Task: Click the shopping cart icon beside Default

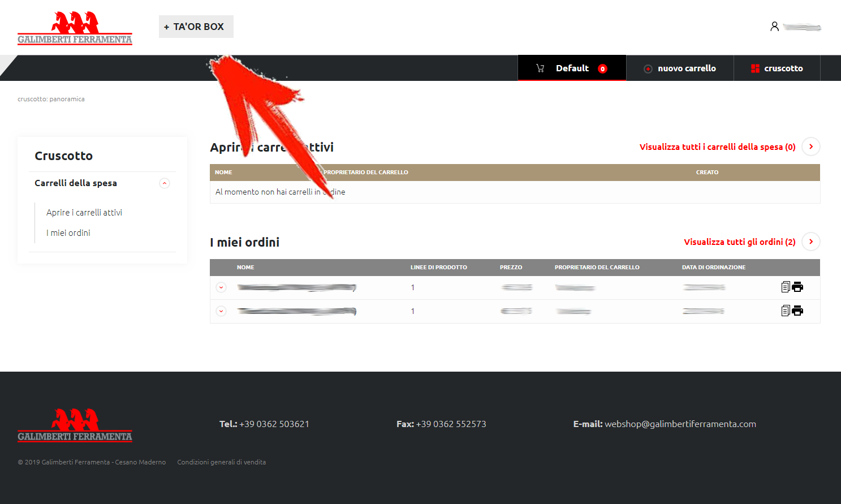Action: [540, 68]
